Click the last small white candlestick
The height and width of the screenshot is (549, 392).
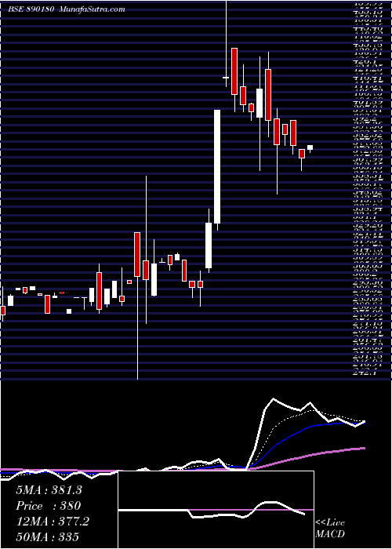click(310, 147)
